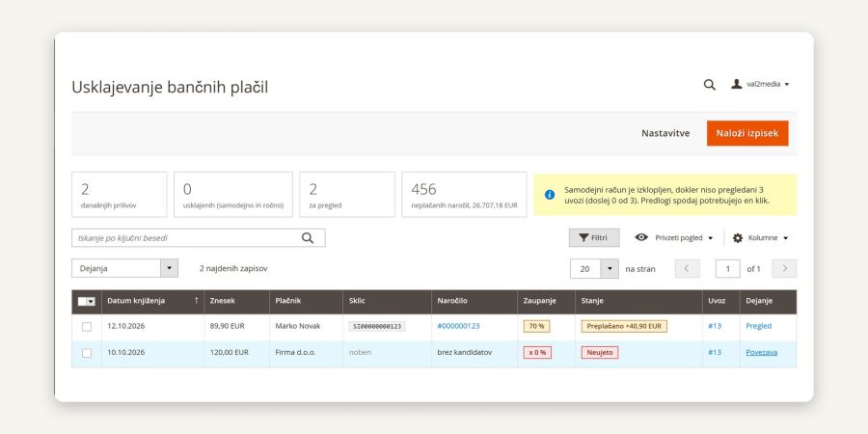Sort by Uvoz column header
Viewport: 868px width, 434px height.
pos(720,301)
